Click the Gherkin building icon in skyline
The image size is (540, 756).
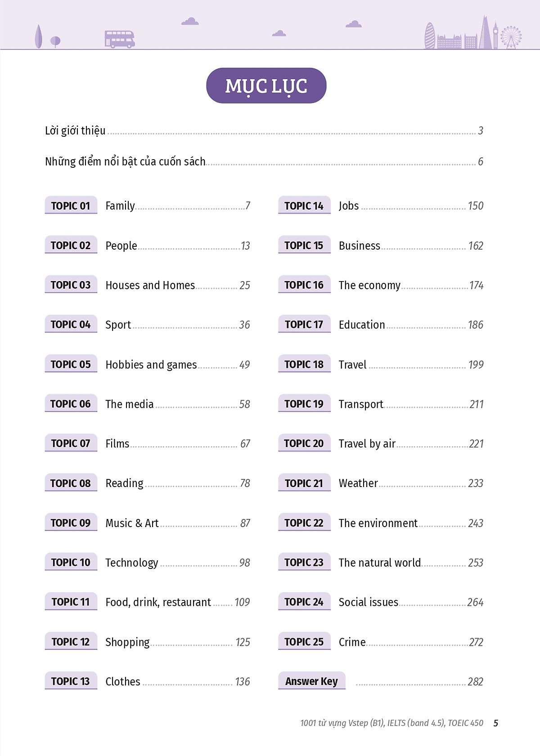[x=430, y=36]
